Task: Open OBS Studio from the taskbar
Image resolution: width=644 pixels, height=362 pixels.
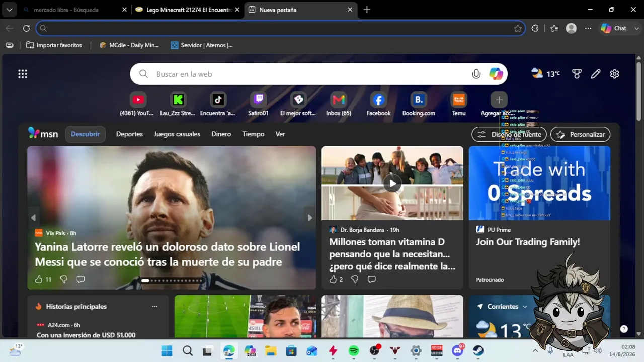Action: (374, 351)
